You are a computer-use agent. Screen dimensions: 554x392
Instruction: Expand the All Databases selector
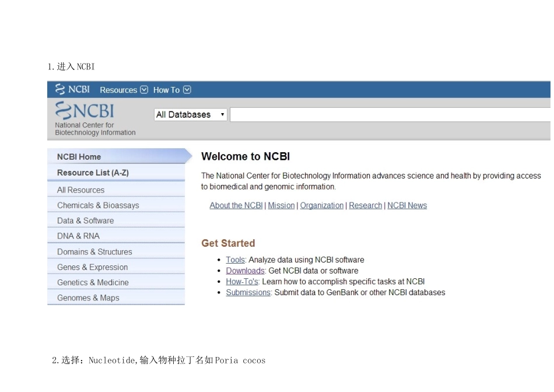pos(191,114)
